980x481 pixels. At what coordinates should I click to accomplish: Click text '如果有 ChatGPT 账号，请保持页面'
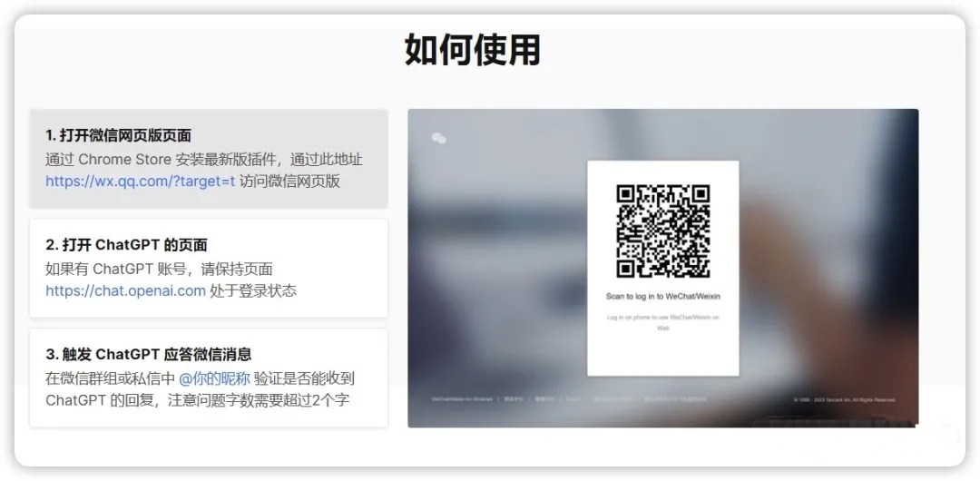[x=159, y=269]
